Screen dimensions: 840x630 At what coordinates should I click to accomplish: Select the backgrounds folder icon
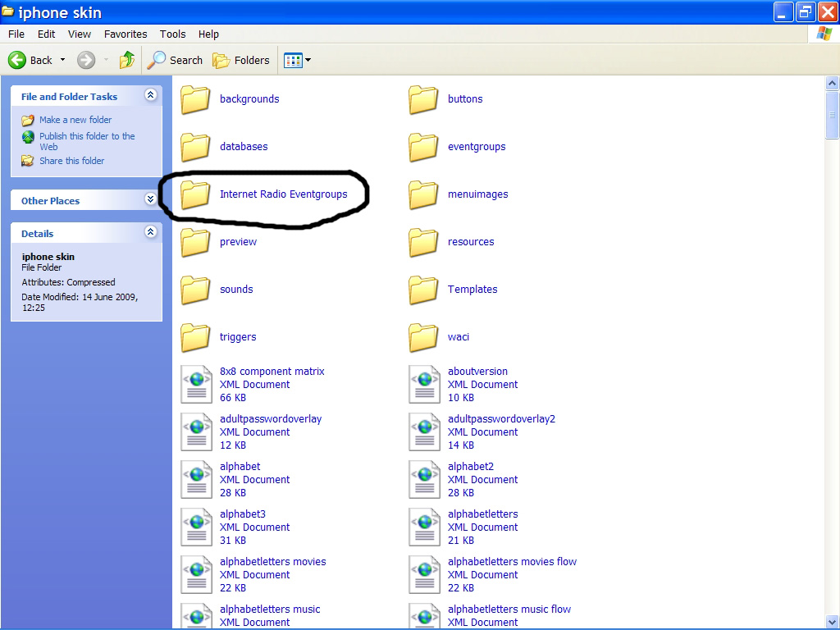point(195,99)
